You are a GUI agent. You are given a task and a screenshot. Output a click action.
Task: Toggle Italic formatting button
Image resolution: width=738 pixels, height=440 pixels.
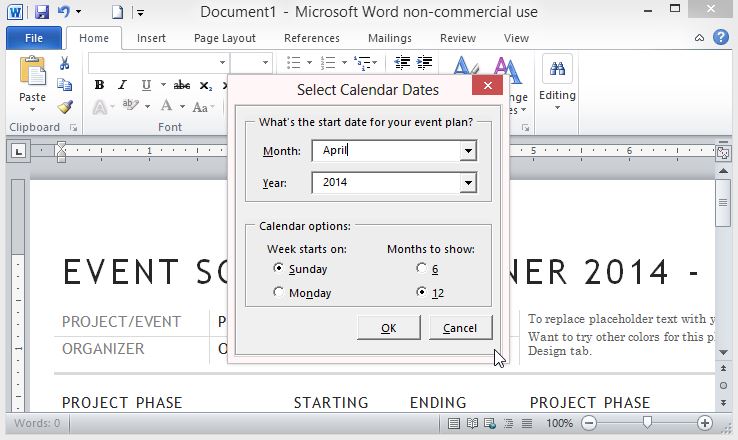pos(123,86)
